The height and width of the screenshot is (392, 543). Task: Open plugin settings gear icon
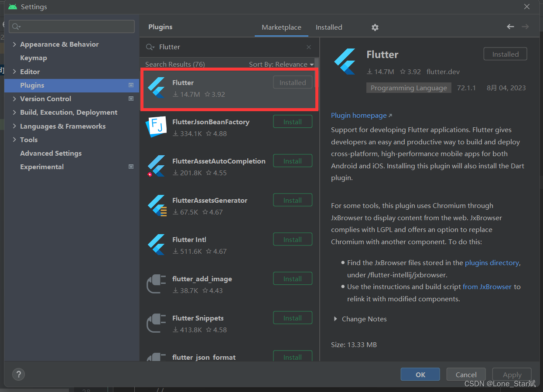[x=375, y=27]
